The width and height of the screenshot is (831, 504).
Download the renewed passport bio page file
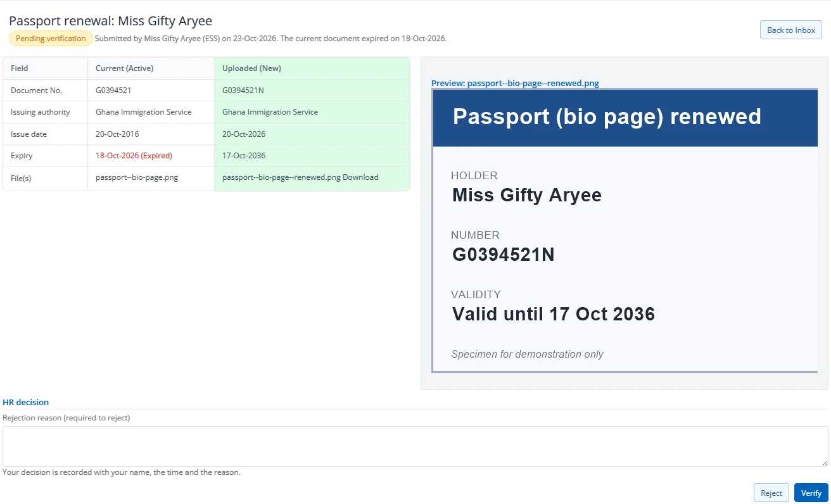[360, 177]
